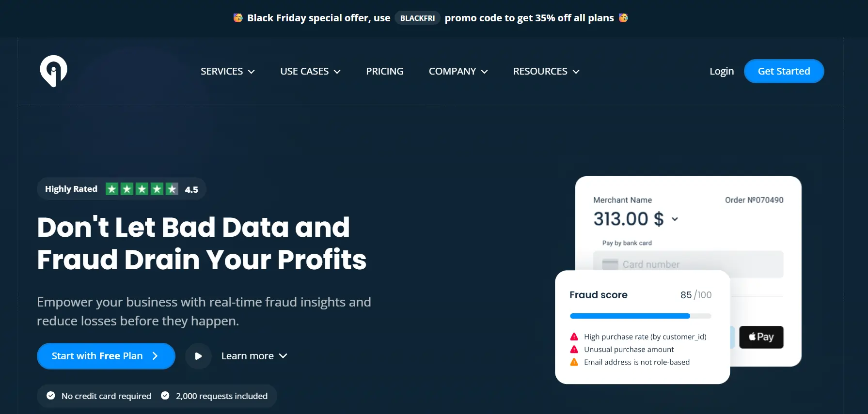Open the Use Cases dropdown
This screenshot has height=414, width=868.
tap(310, 71)
